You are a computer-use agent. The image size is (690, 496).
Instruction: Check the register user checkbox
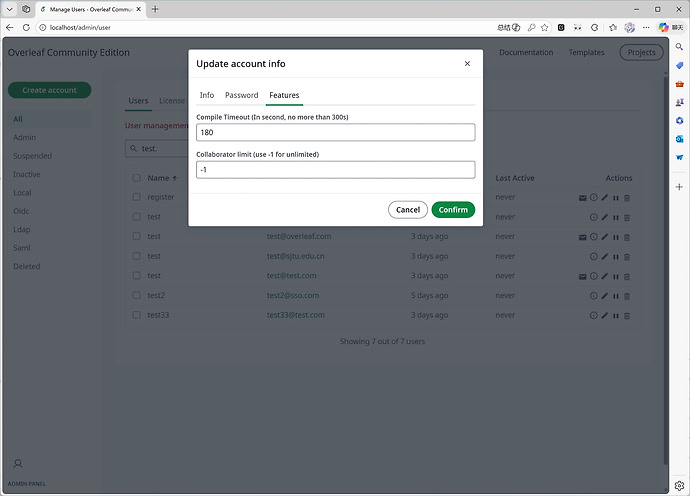[136, 197]
